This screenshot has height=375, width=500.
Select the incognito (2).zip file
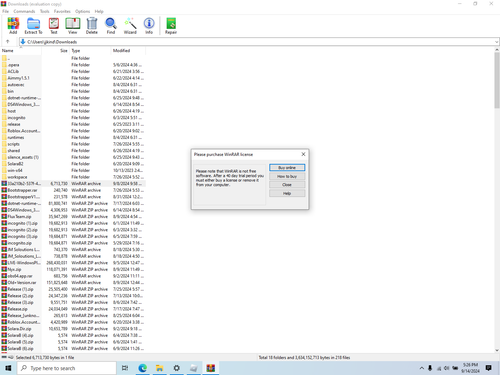click(x=73, y=230)
